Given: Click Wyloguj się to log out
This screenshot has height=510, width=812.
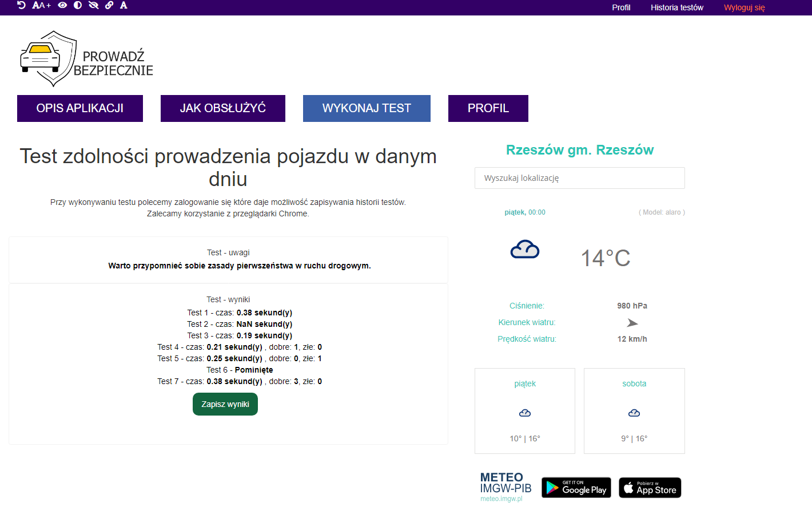Looking at the screenshot, I should click(744, 7).
